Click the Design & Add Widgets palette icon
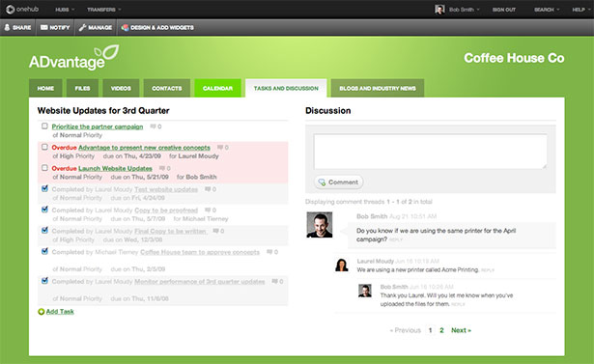Screen dimensions: 594x364 [125, 27]
